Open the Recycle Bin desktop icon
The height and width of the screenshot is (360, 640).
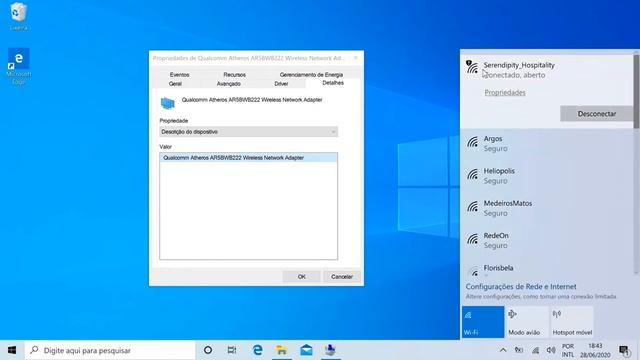[x=18, y=16]
